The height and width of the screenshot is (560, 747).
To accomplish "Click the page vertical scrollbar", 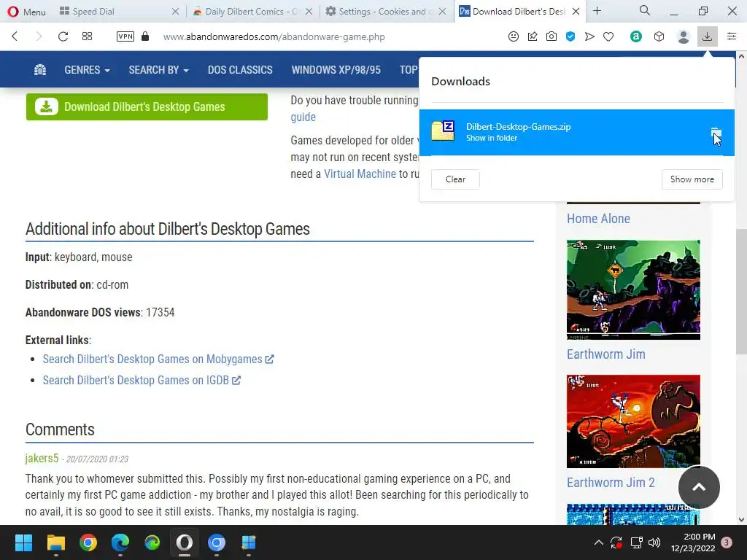I will click(741, 290).
